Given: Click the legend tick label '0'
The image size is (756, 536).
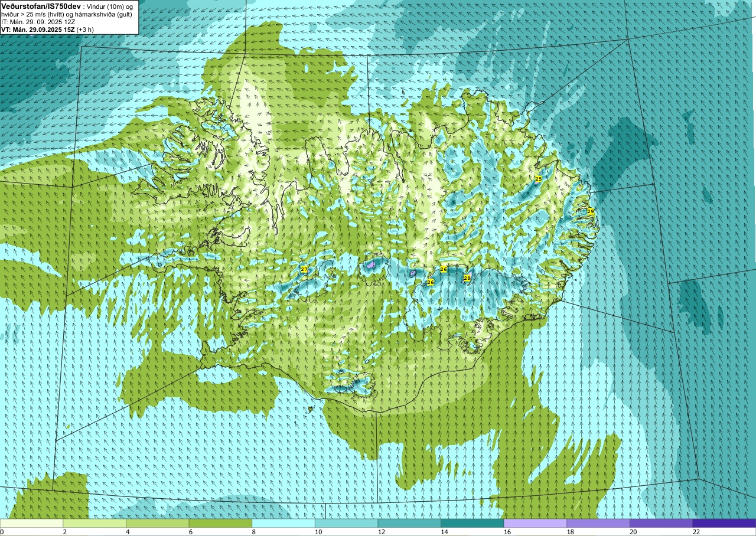Looking at the screenshot, I should 2,532.
